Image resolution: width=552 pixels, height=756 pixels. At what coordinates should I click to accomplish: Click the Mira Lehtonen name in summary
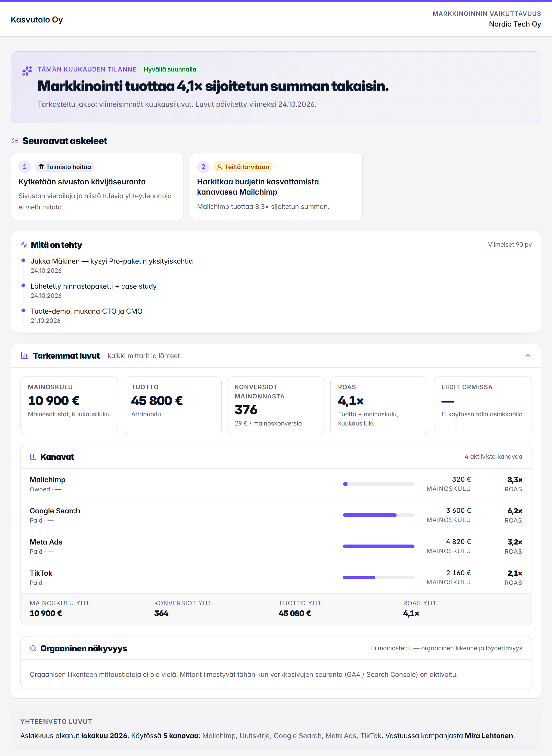(x=489, y=736)
